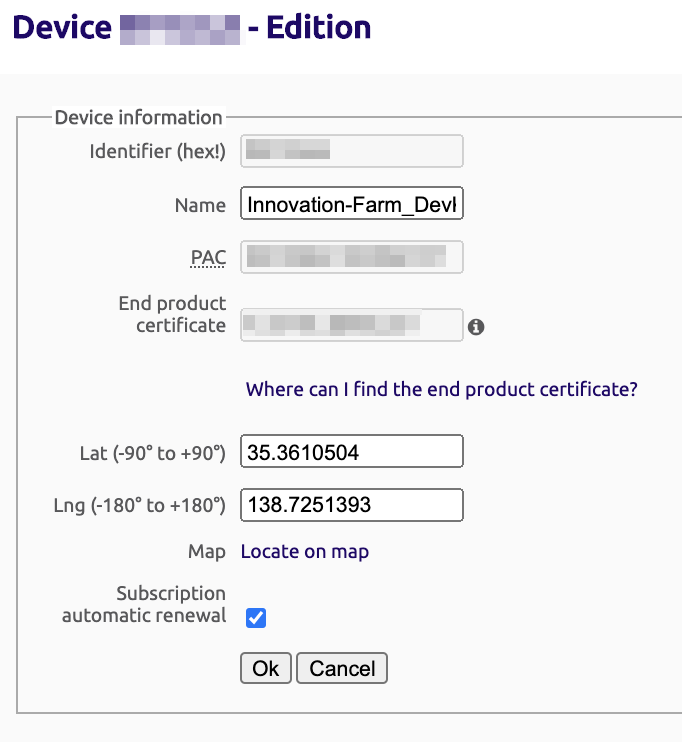Click the Lat (-90° to +90°) label
682x742 pixels.
pos(152,453)
